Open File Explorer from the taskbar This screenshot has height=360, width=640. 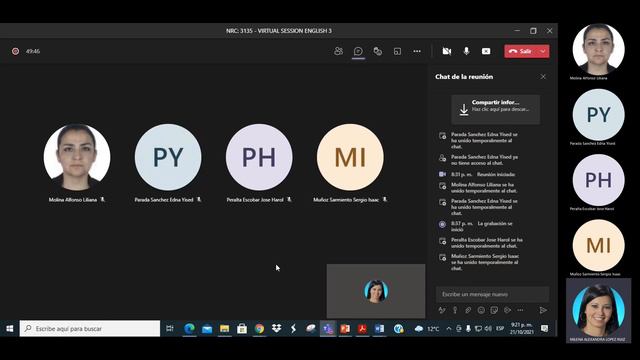pyautogui.click(x=224, y=329)
